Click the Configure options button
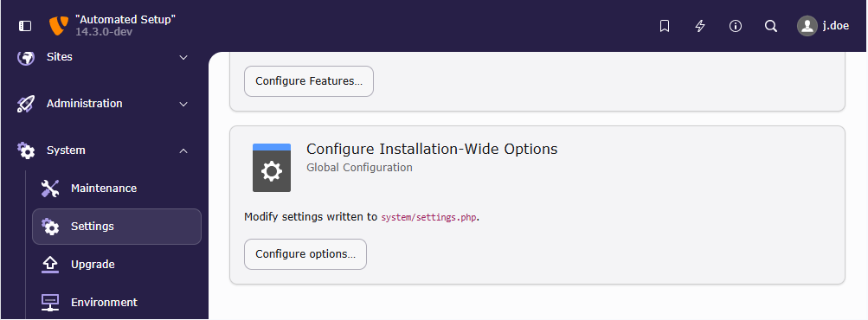Screen dimensions: 868x320 pos(305,254)
